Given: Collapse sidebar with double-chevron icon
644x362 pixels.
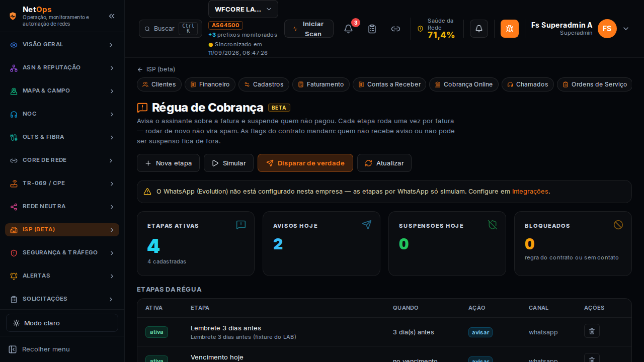Looking at the screenshot, I should tap(112, 16).
